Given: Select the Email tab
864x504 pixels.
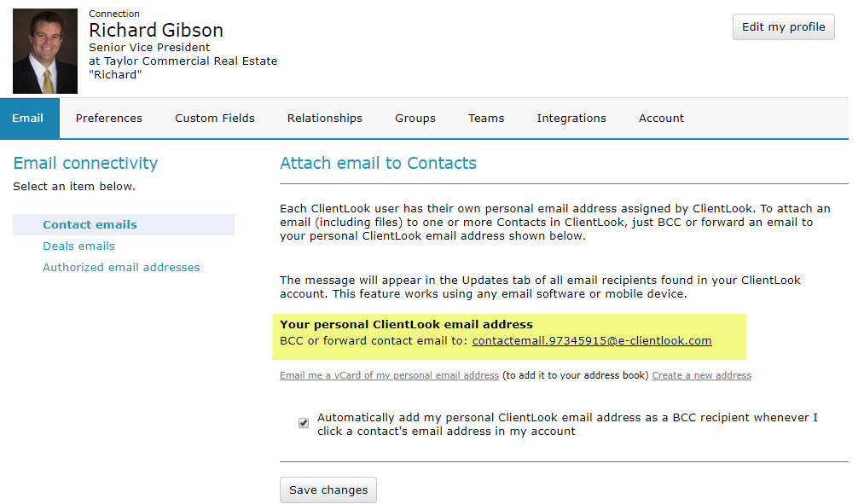Looking at the screenshot, I should pos(29,118).
